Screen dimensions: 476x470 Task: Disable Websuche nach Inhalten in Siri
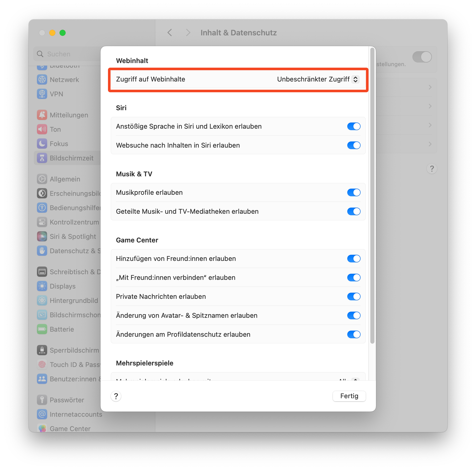354,145
